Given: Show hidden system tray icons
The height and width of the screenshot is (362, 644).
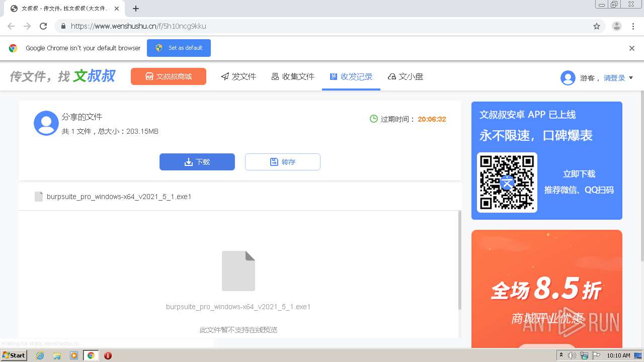Looking at the screenshot, I should point(561,355).
